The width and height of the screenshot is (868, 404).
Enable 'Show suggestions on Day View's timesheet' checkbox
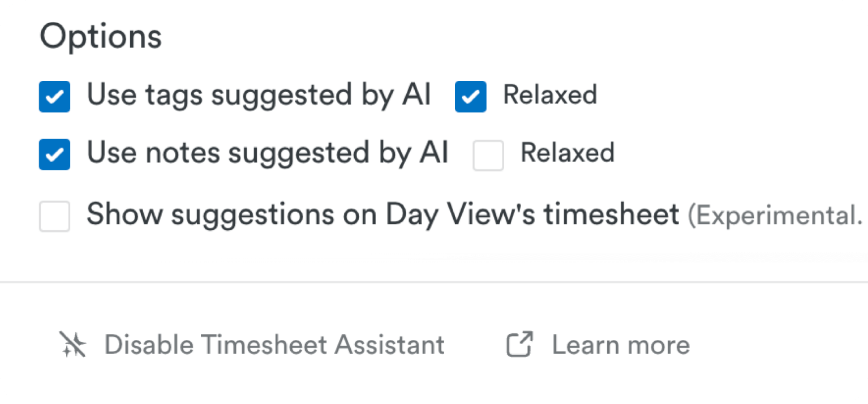pyautogui.click(x=55, y=216)
